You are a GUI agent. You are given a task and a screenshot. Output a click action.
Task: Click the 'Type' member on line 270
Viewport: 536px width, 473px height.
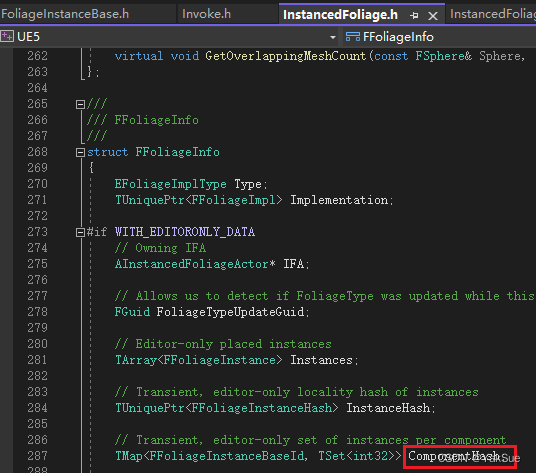point(248,184)
